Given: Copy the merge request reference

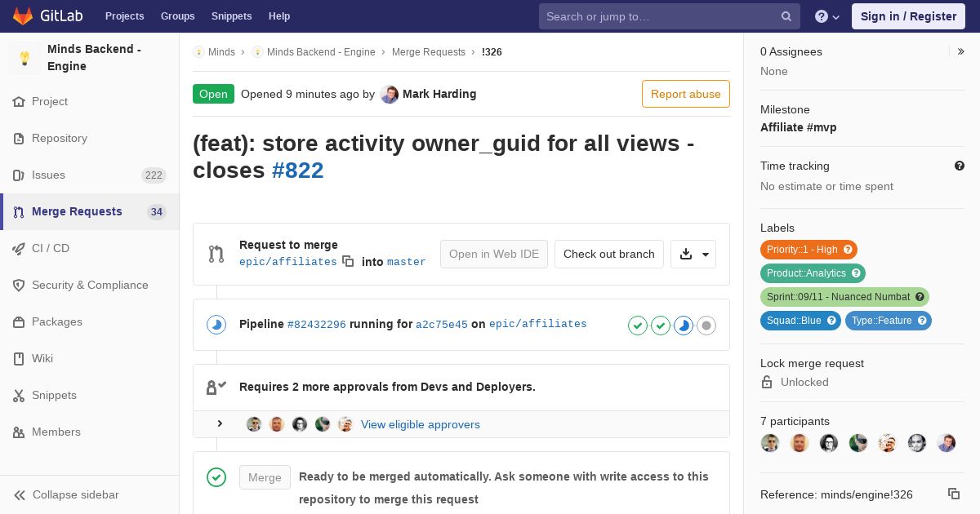Looking at the screenshot, I should coord(953,494).
